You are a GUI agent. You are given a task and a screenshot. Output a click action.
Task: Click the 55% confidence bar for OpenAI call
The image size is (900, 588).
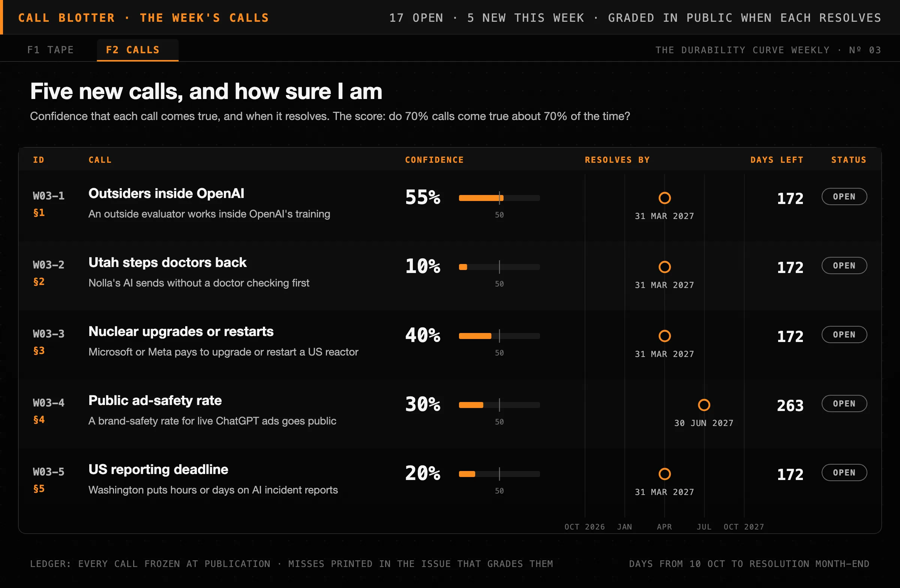click(499, 198)
